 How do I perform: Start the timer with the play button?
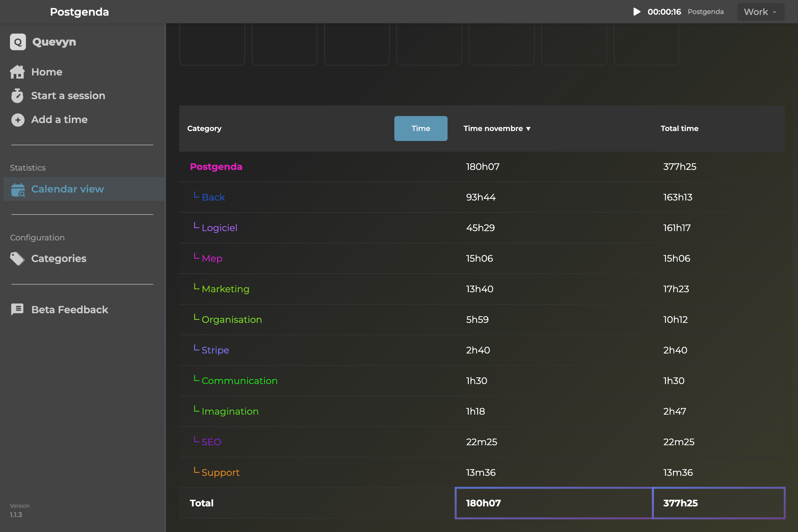tap(637, 12)
